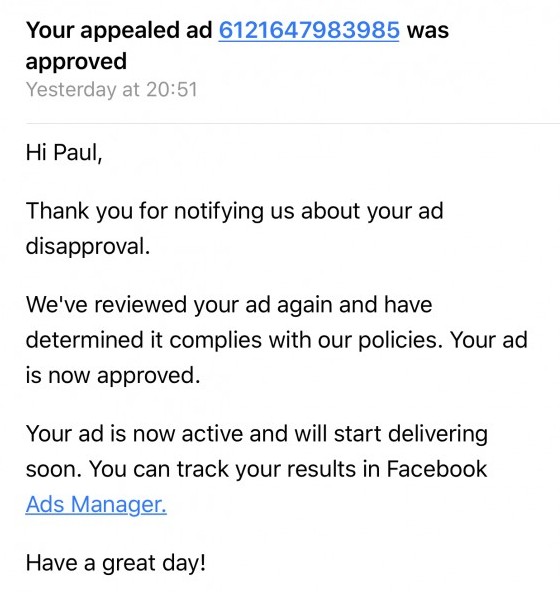This screenshot has height=592, width=560.
Task: Open ad ID 6121647983985 link
Action: point(309,30)
